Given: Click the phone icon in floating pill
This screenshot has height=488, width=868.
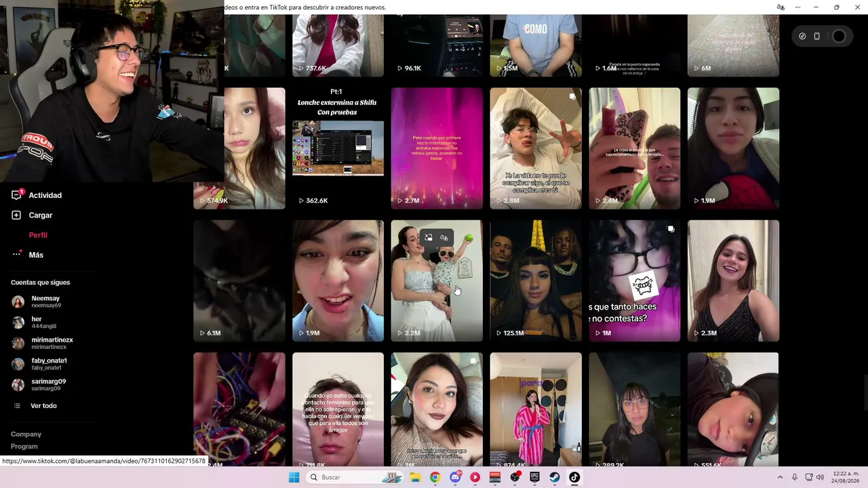Looking at the screenshot, I should pyautogui.click(x=817, y=37).
